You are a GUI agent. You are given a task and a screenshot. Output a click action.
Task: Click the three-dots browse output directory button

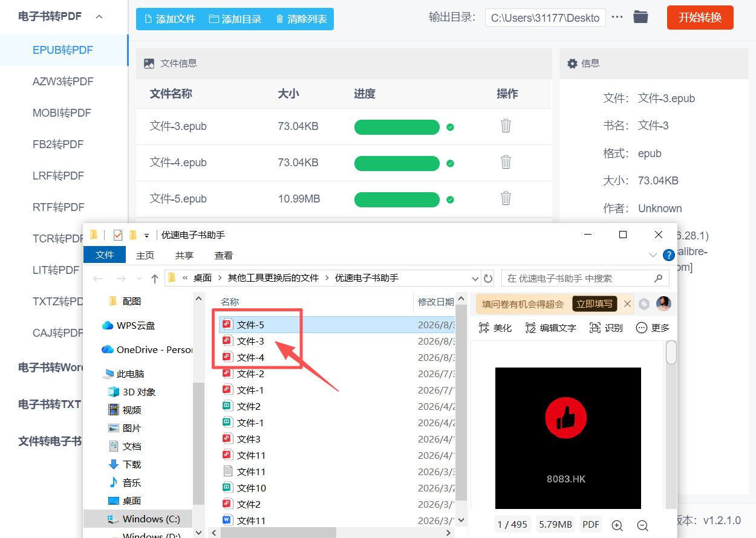(617, 17)
